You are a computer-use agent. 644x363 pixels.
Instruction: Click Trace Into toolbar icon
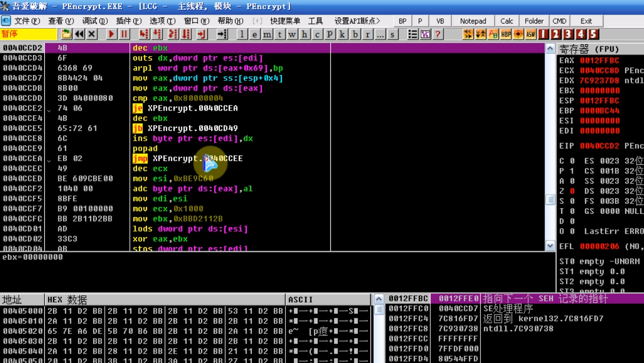pyautogui.click(x=172, y=34)
